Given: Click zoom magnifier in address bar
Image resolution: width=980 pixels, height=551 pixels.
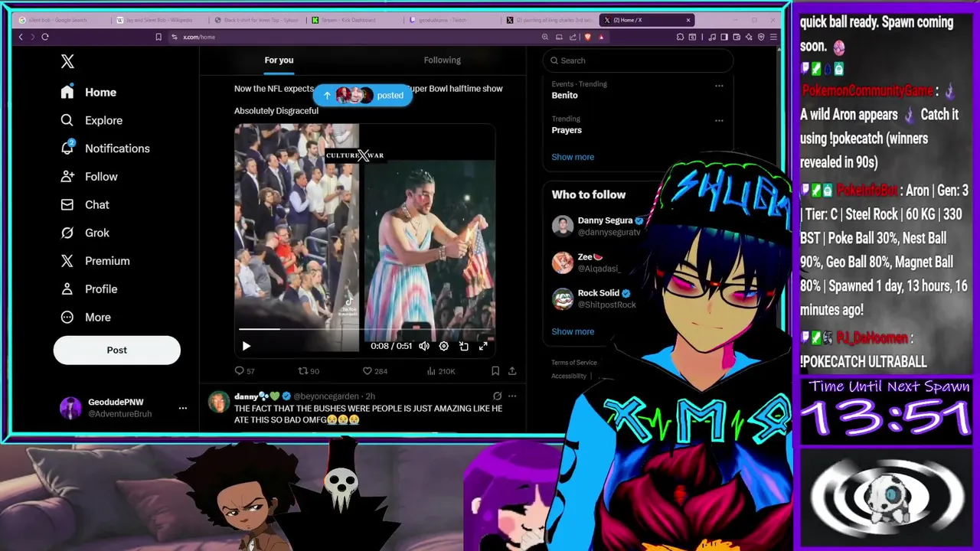Looking at the screenshot, I should click(545, 37).
